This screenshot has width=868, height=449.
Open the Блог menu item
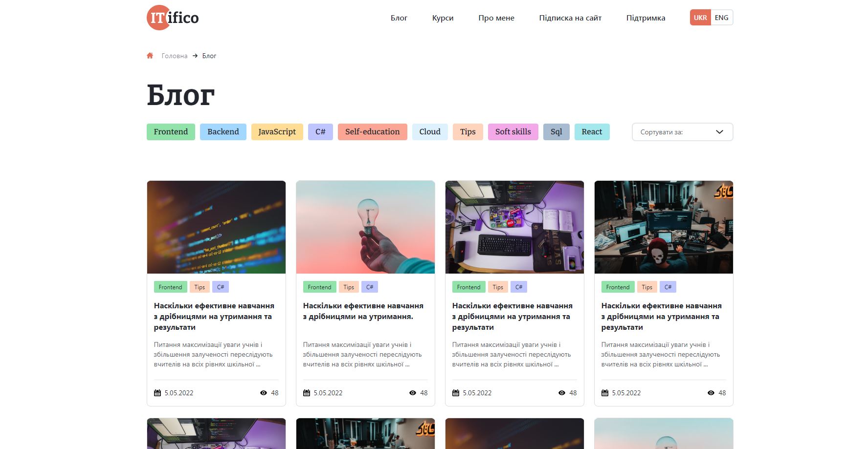399,18
